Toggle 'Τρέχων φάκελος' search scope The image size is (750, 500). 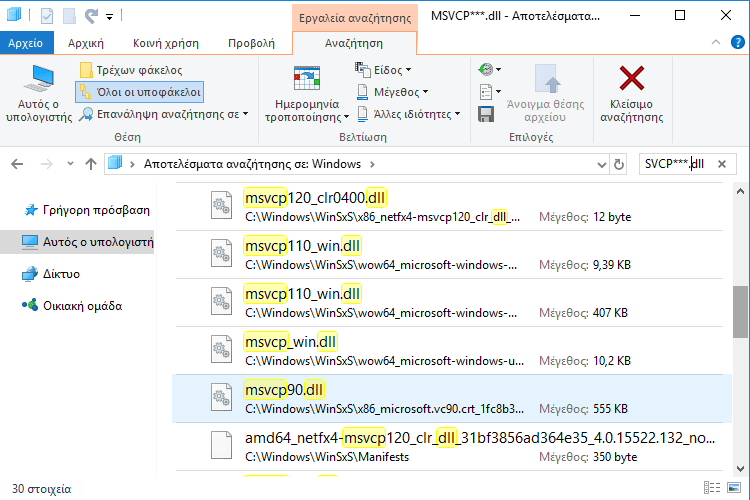click(x=130, y=70)
